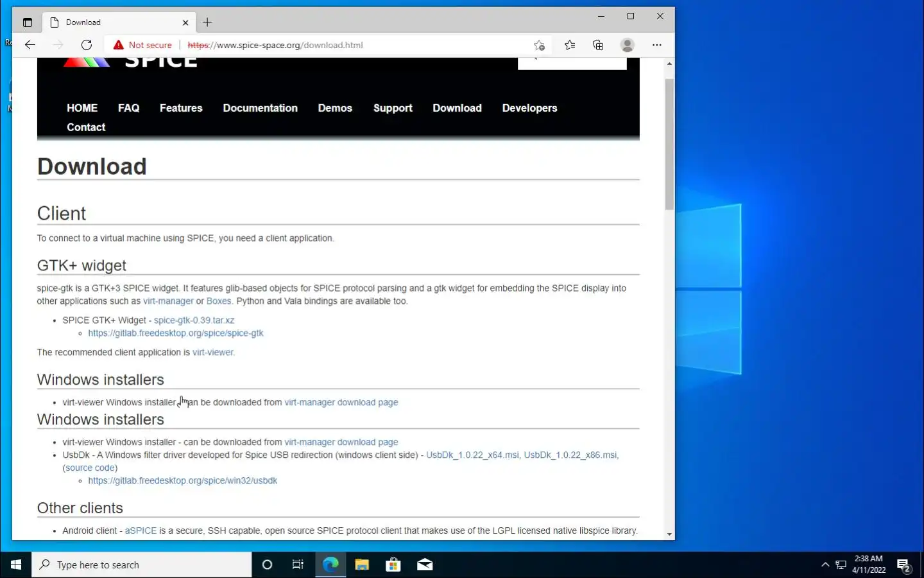Open Microsoft Store from taskbar
The image size is (924, 578).
point(393,565)
